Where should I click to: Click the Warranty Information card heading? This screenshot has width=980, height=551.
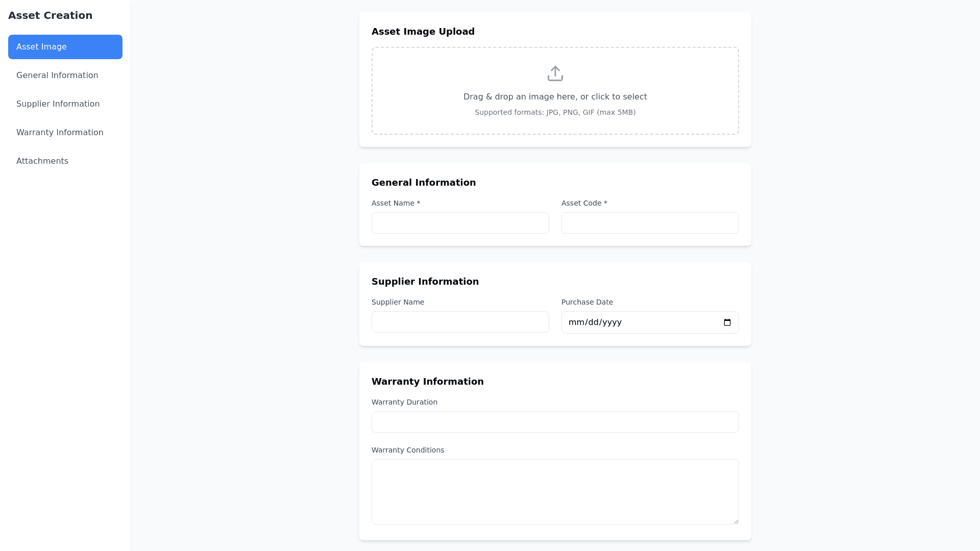427,382
